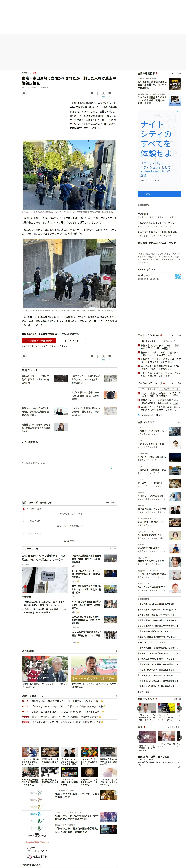This screenshot has height=868, width=186.
Task: Share on Facebook icon near headline
Action: 98,93
